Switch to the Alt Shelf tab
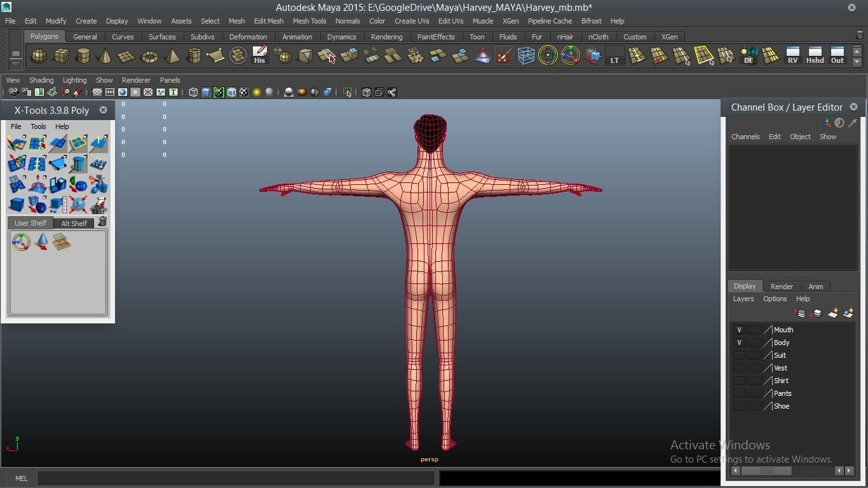 coord(74,223)
